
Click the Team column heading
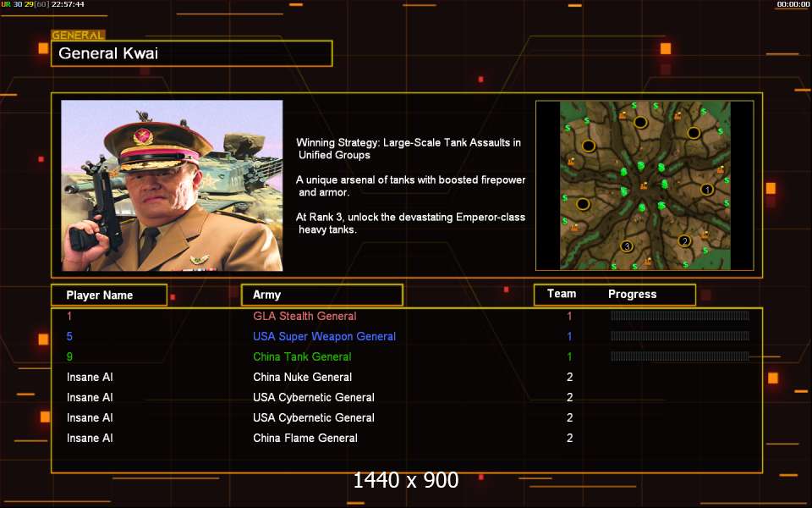point(562,295)
